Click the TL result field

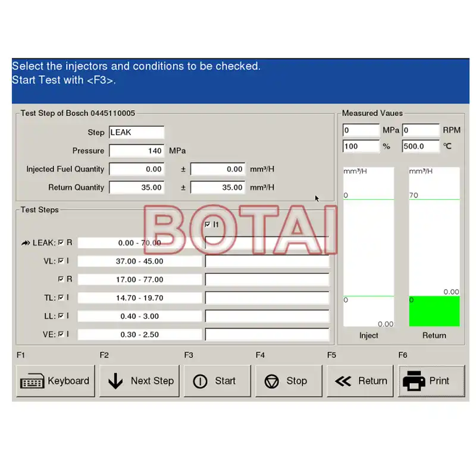[267, 298]
